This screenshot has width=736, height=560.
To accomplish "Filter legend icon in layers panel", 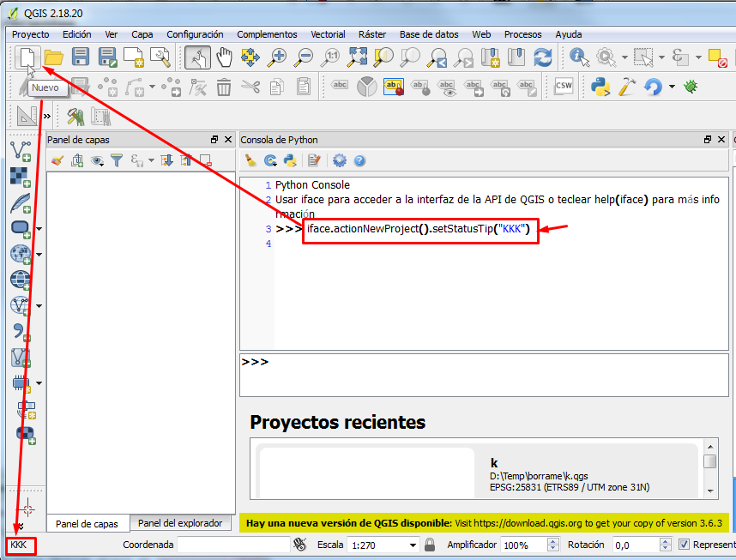I will pos(117,160).
